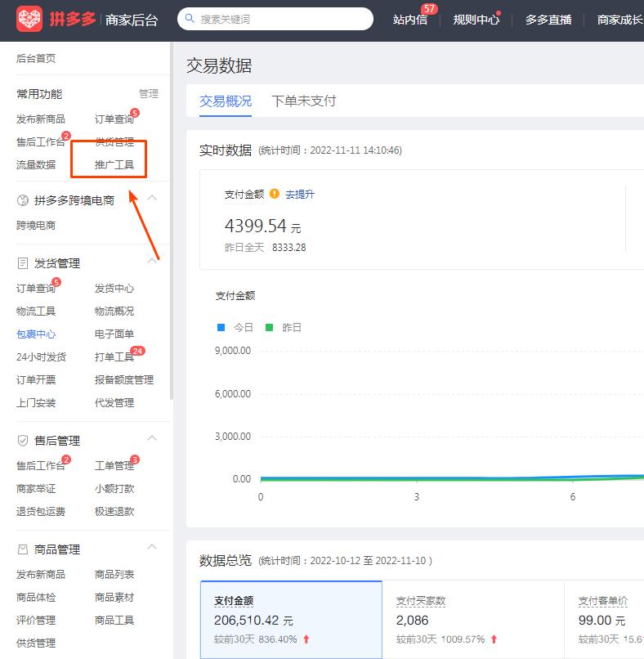
Task: Open 订单查询 under 发货管理
Action: pos(36,289)
